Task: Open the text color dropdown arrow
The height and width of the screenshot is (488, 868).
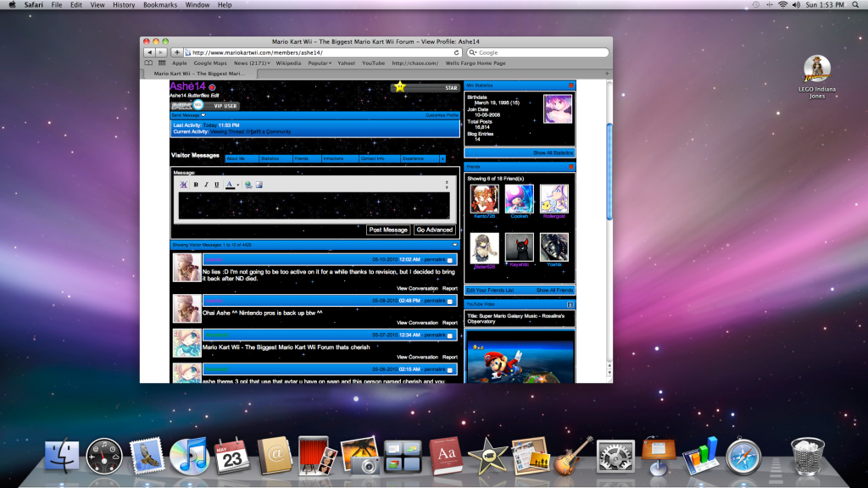Action: tap(237, 185)
